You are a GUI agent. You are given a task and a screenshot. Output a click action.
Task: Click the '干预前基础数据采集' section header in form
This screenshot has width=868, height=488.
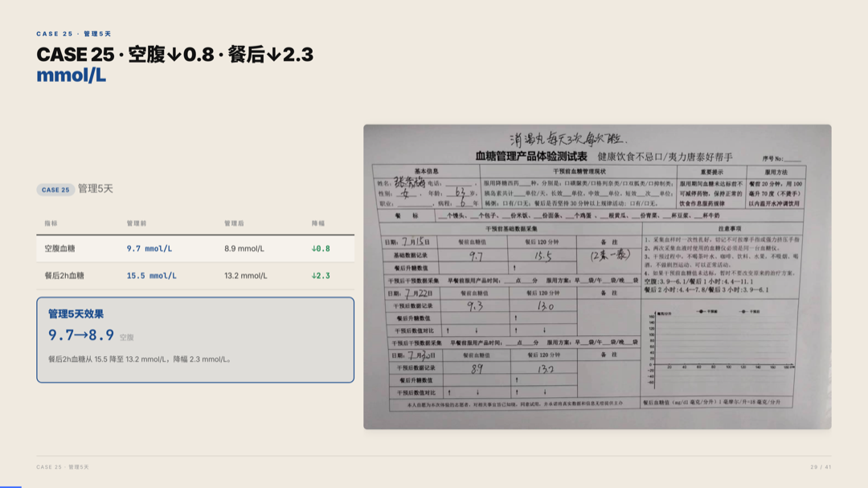511,228
